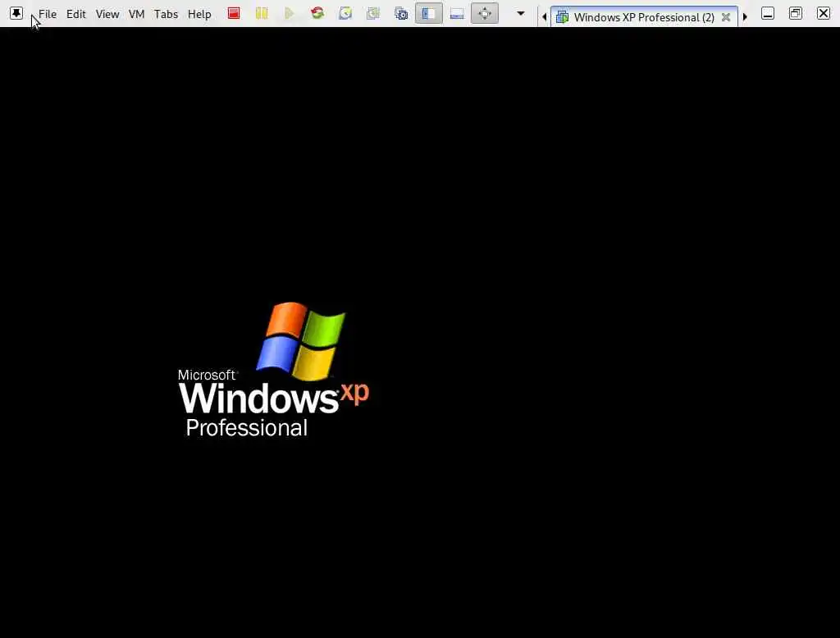The width and height of the screenshot is (840, 638).
Task: Open the Edit menu
Action: point(76,14)
